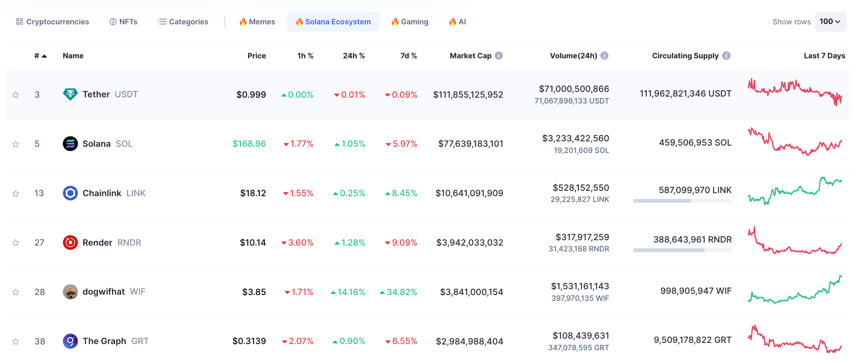Image resolution: width=868 pixels, height=363 pixels.
Task: Click the Render circulating supply progress bar
Action: point(682,250)
